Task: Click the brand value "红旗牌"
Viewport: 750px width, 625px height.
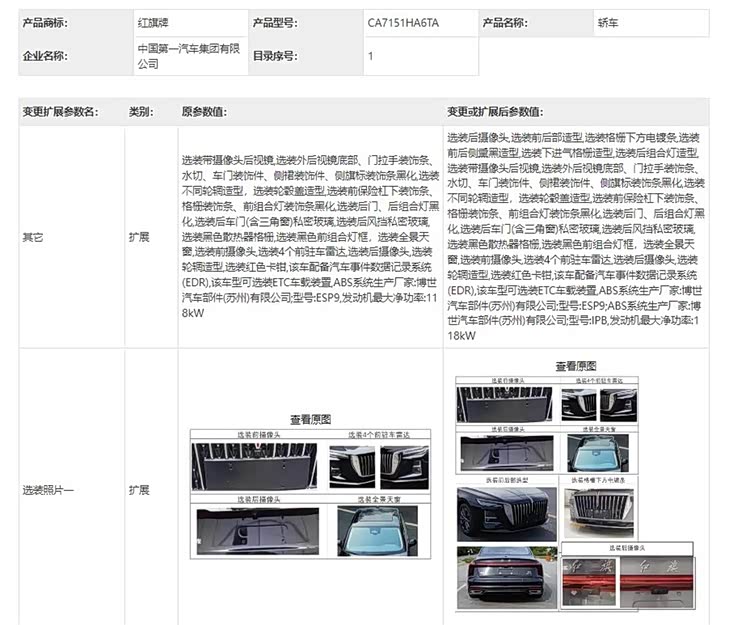Action: 154,21
